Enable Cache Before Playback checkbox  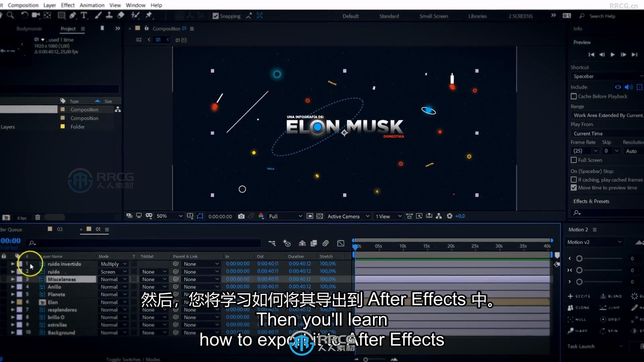click(x=574, y=96)
